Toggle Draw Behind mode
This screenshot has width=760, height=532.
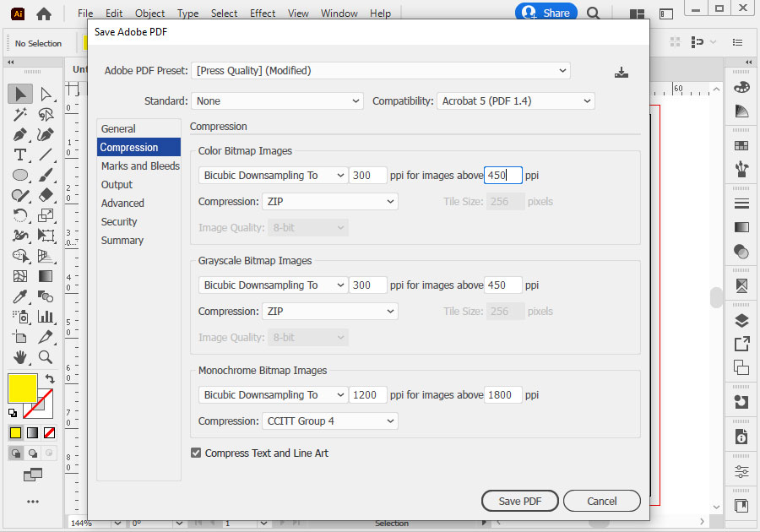[x=32, y=453]
